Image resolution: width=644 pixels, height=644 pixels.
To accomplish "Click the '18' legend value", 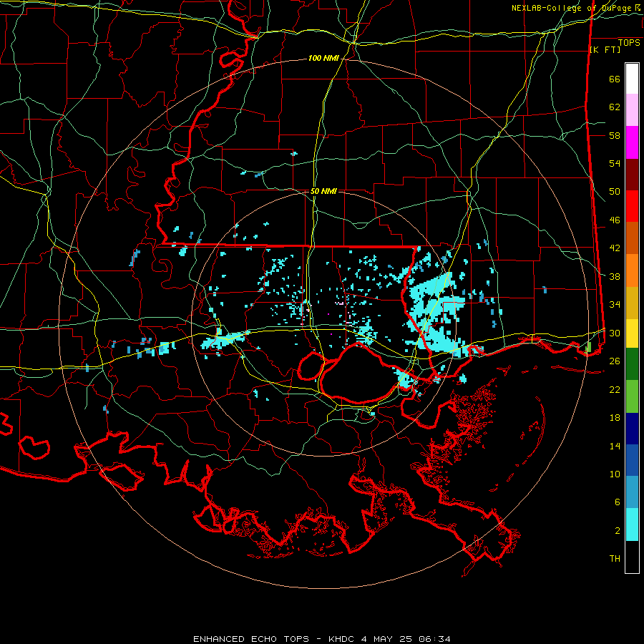I will pyautogui.click(x=615, y=418).
